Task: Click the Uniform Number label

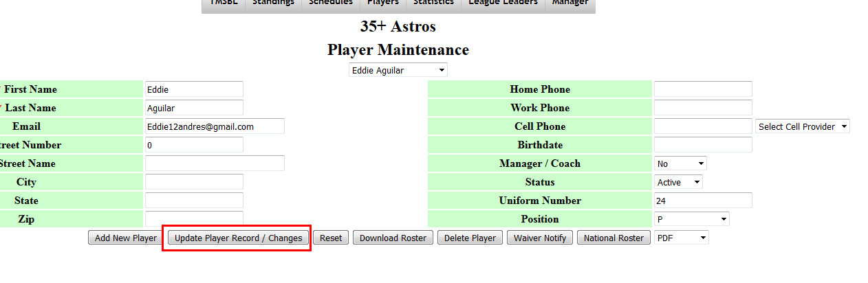Action: (540, 201)
